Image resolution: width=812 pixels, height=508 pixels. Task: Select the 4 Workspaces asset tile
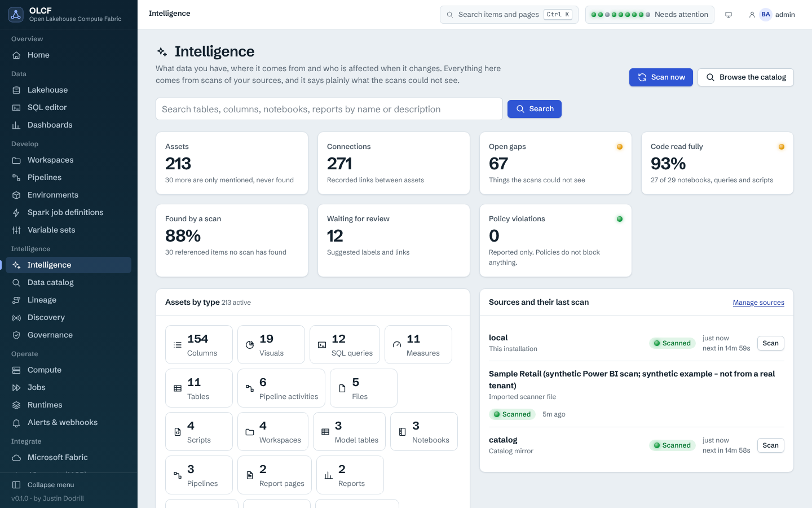pos(273,431)
